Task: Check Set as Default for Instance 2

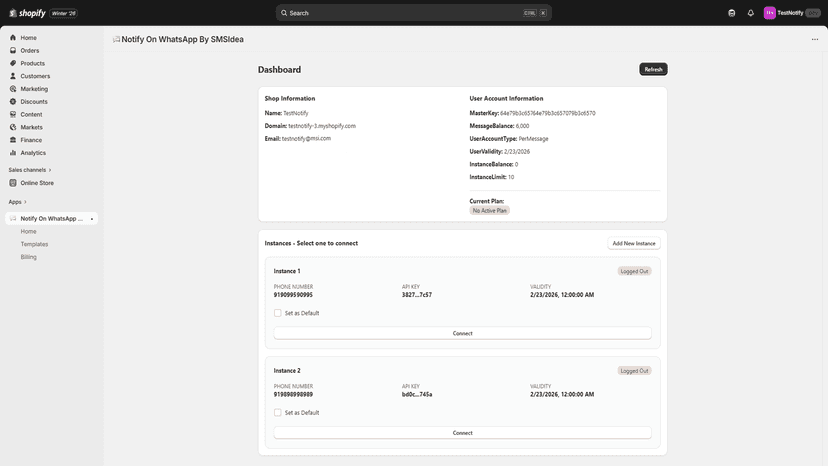Action: point(278,413)
